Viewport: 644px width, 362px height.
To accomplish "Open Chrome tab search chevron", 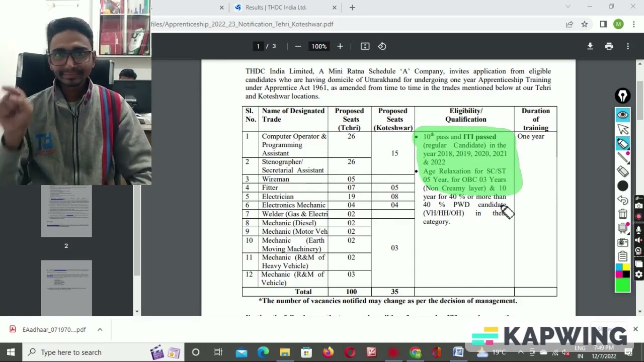I will [568, 7].
